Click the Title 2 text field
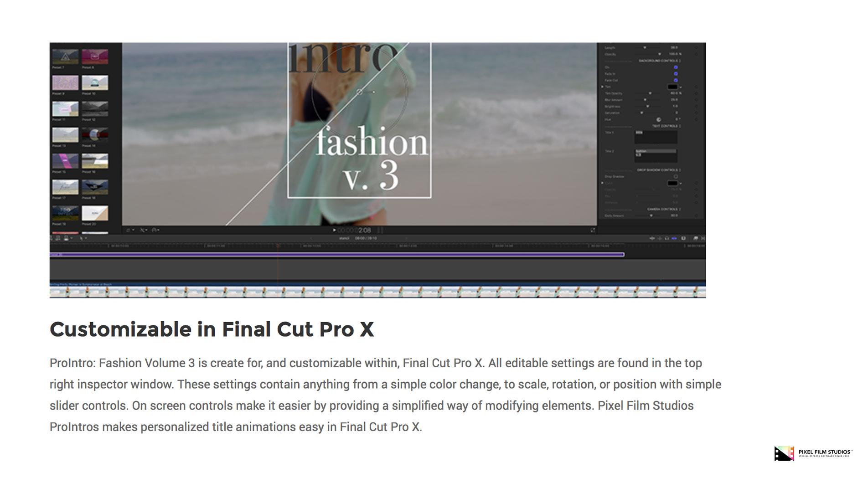 pos(656,155)
